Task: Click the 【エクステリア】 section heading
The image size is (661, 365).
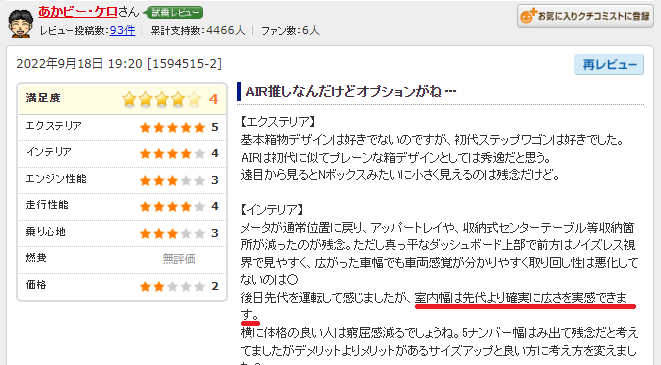Action: point(278,122)
